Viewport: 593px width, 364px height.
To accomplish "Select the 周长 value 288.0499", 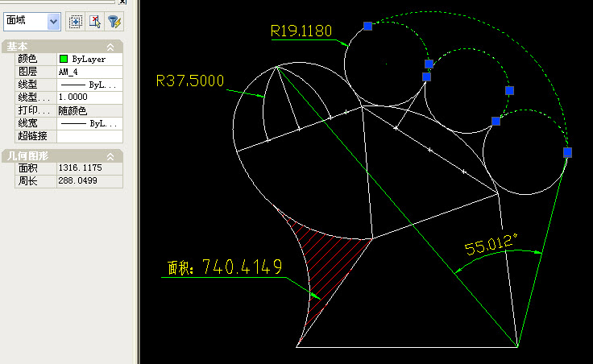I will click(89, 180).
